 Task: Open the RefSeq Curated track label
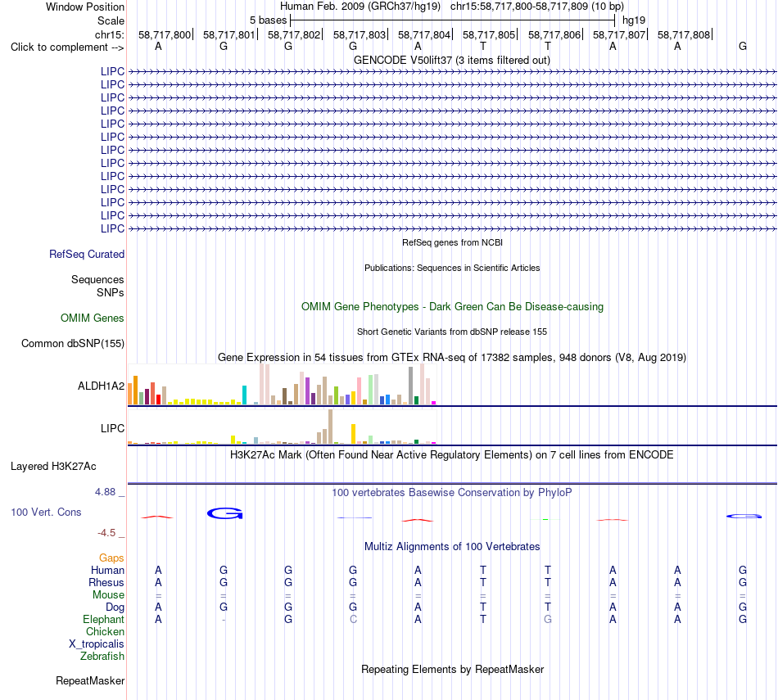[x=87, y=254]
